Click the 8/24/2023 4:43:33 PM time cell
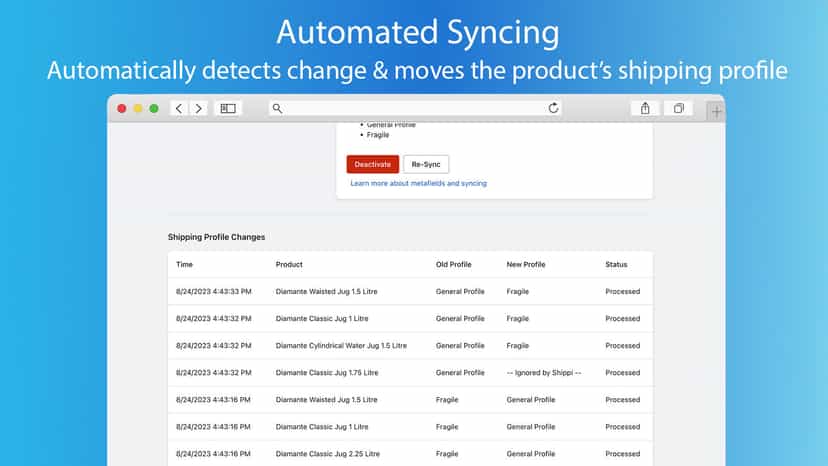The width and height of the screenshot is (828, 466). click(x=214, y=292)
